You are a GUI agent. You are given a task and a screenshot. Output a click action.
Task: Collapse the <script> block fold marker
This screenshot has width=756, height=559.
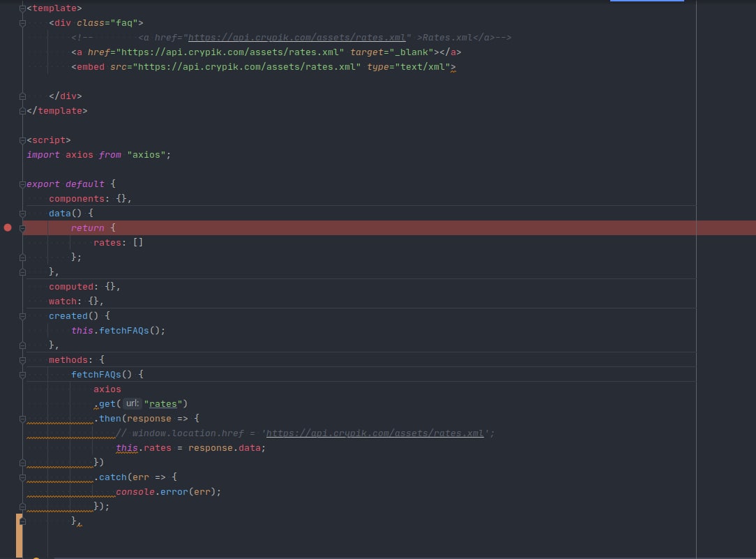pos(22,140)
